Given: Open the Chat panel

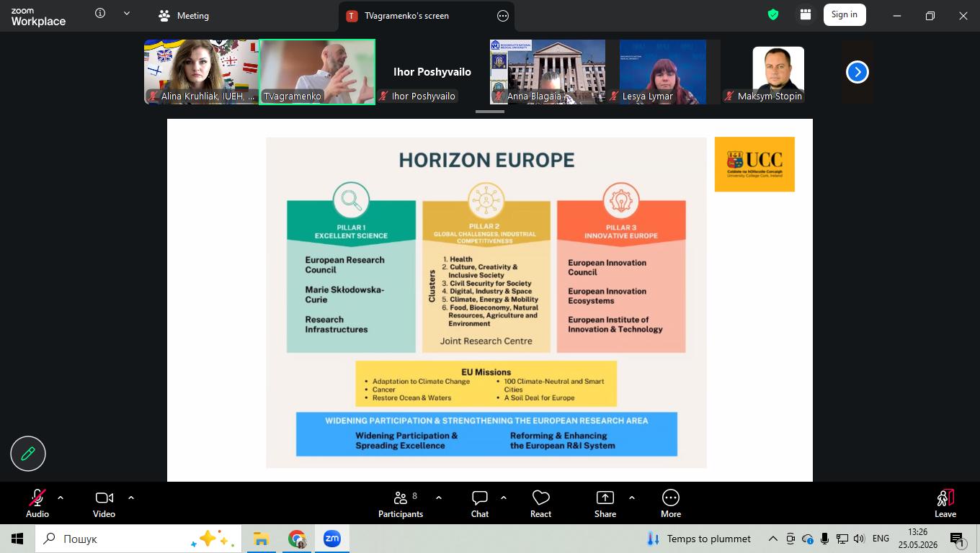Looking at the screenshot, I should tap(480, 503).
